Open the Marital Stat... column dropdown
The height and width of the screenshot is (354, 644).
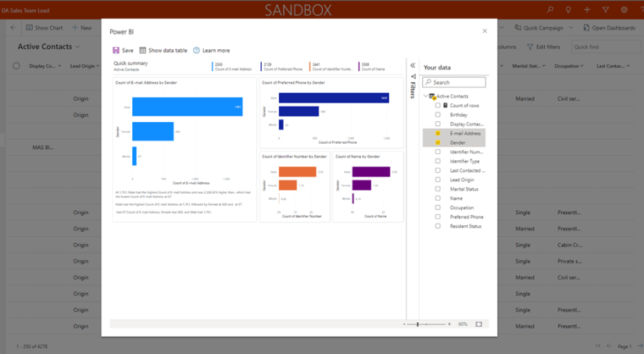pyautogui.click(x=544, y=66)
